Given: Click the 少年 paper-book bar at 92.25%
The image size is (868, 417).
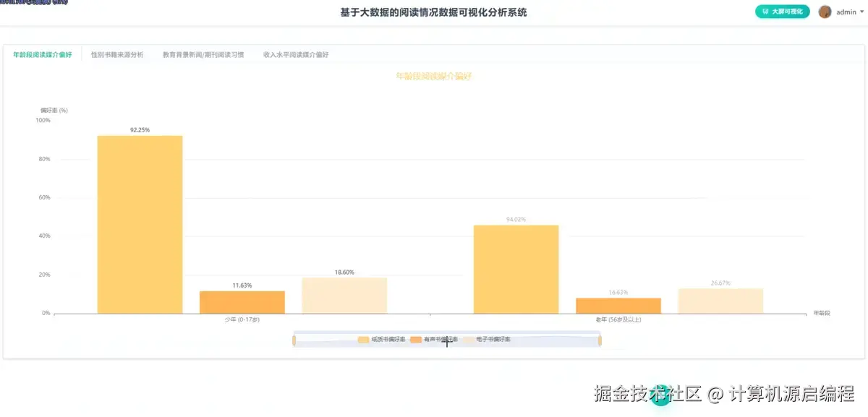Looking at the screenshot, I should pyautogui.click(x=140, y=225).
